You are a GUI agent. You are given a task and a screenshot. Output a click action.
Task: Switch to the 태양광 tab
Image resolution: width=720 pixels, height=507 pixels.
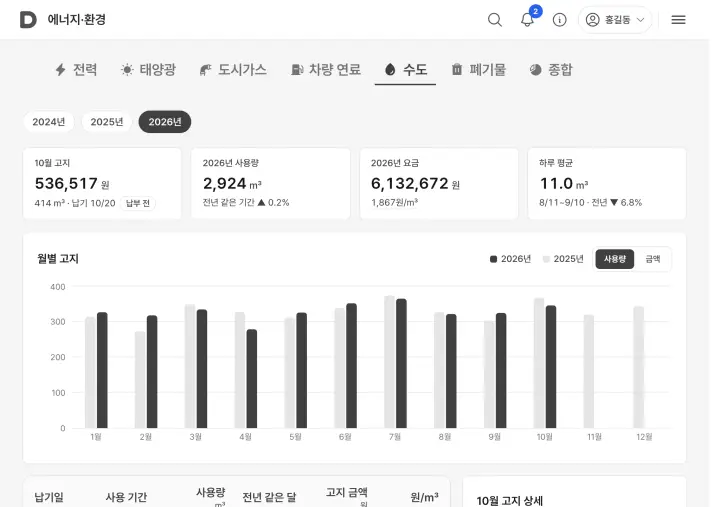click(x=148, y=70)
